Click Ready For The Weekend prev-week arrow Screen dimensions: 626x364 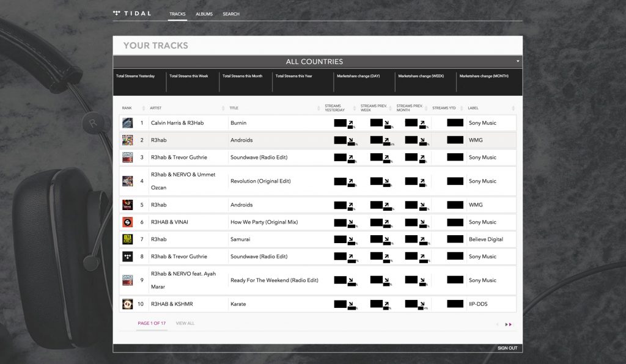(386, 281)
